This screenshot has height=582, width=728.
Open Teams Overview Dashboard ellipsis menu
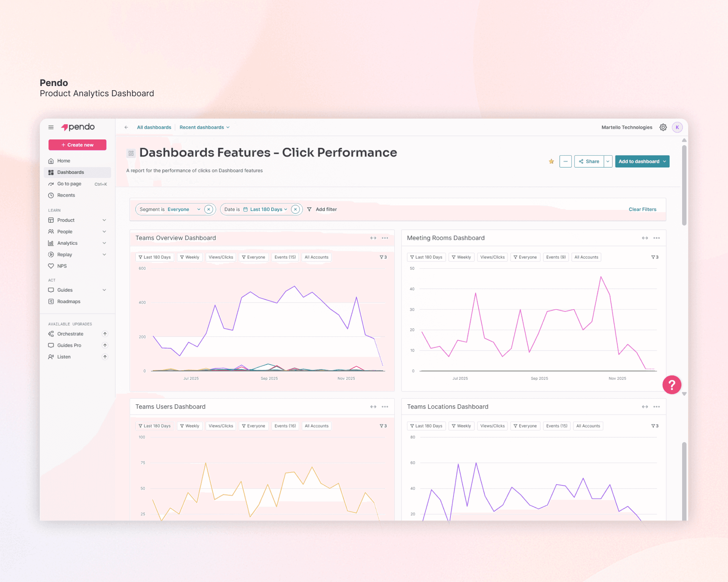(x=385, y=238)
